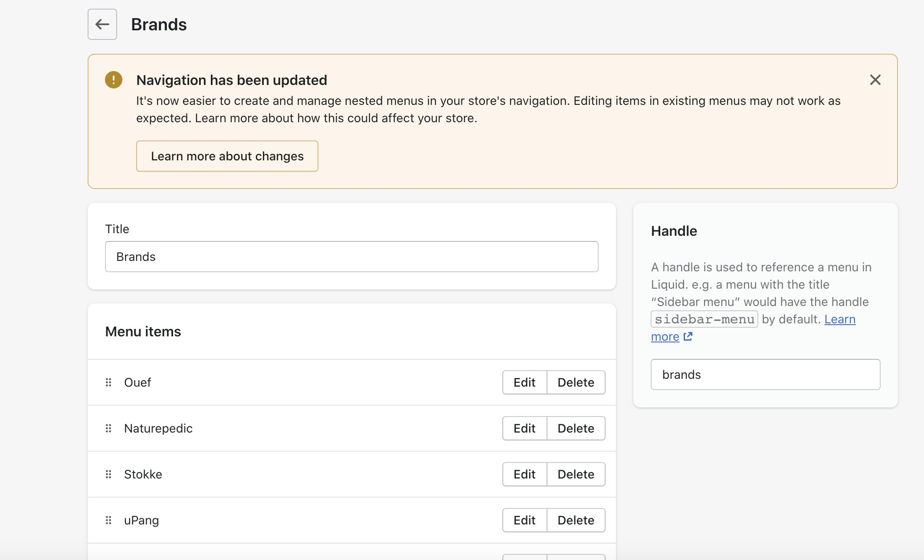Click the warning exclamation icon
Image resolution: width=924 pixels, height=560 pixels.
114,80
